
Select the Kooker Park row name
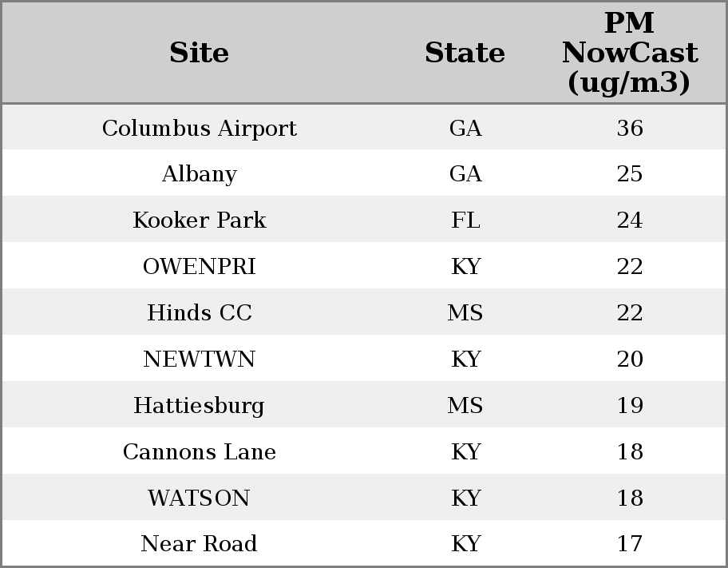tap(199, 220)
